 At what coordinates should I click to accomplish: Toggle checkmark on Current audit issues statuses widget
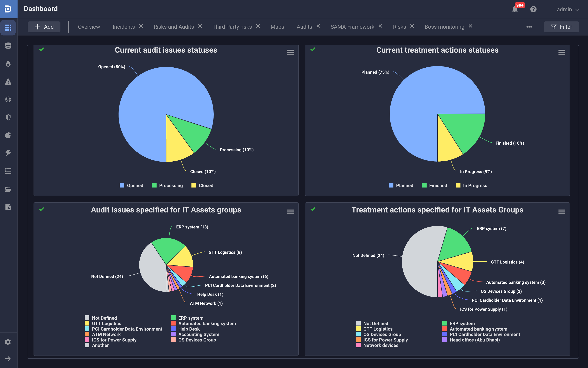pos(42,49)
